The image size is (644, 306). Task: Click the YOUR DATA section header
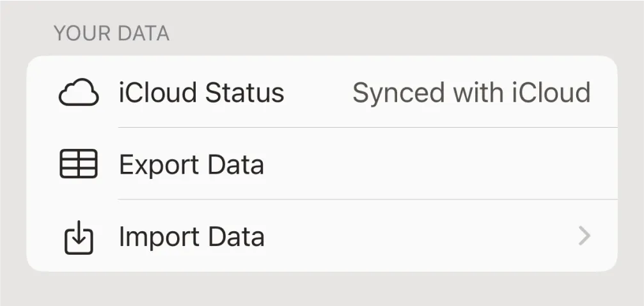(x=111, y=33)
